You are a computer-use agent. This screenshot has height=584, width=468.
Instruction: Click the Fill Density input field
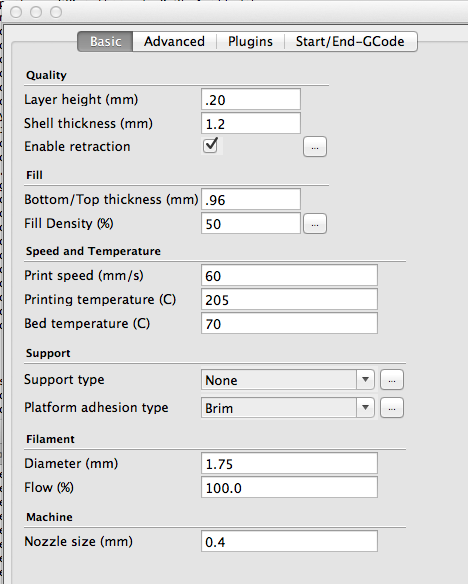(x=251, y=223)
